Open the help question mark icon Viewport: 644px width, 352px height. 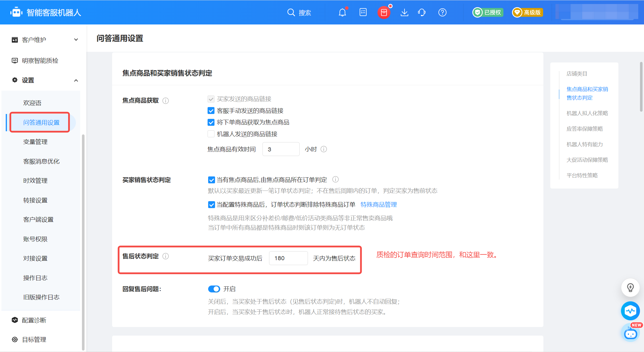(x=442, y=12)
